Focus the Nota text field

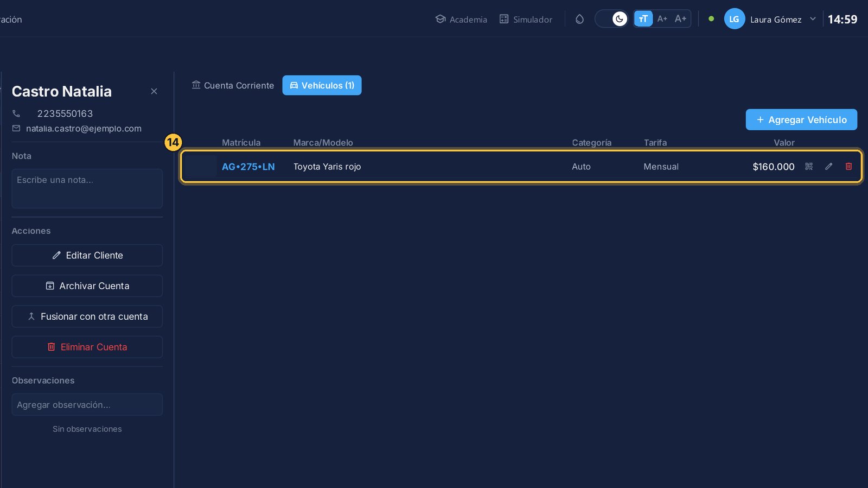(x=87, y=188)
